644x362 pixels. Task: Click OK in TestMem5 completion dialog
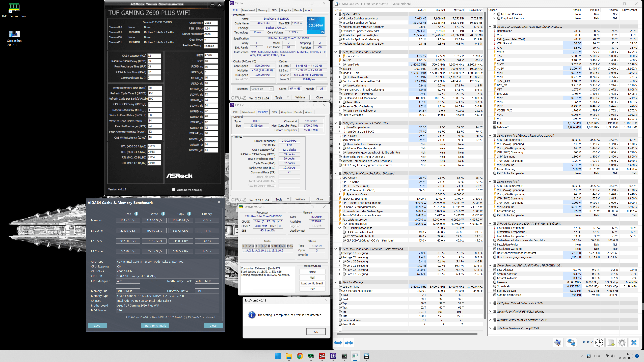click(x=316, y=331)
